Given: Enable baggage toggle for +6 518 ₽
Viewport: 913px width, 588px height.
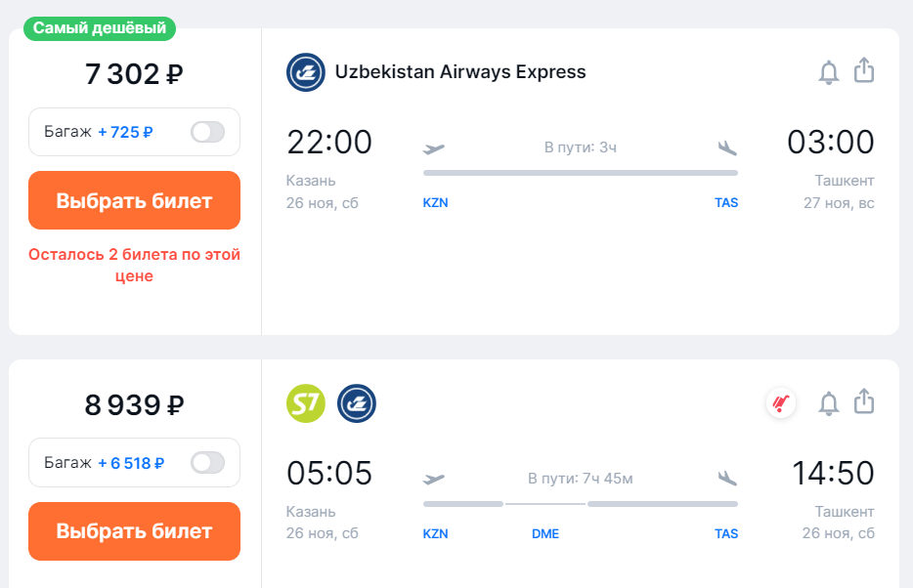Looking at the screenshot, I should (x=208, y=463).
